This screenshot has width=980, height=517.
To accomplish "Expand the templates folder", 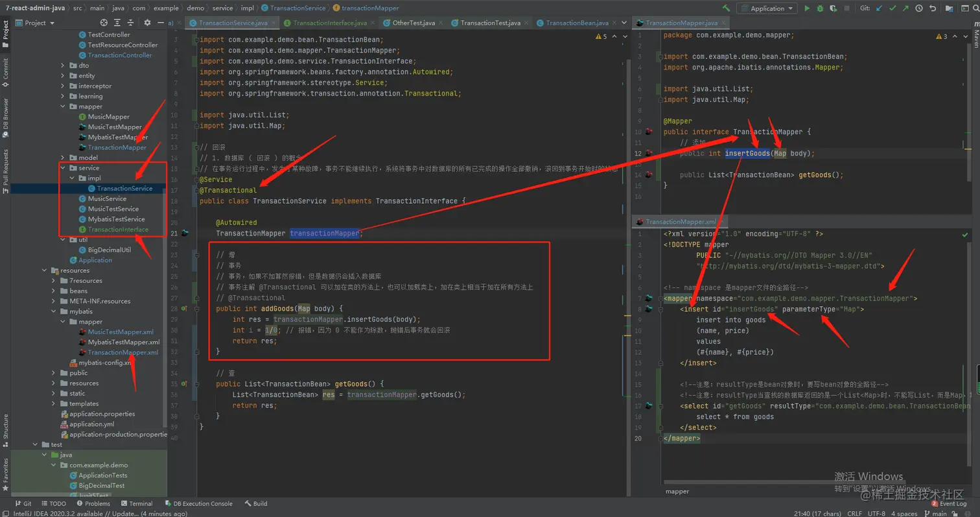I will tap(54, 403).
